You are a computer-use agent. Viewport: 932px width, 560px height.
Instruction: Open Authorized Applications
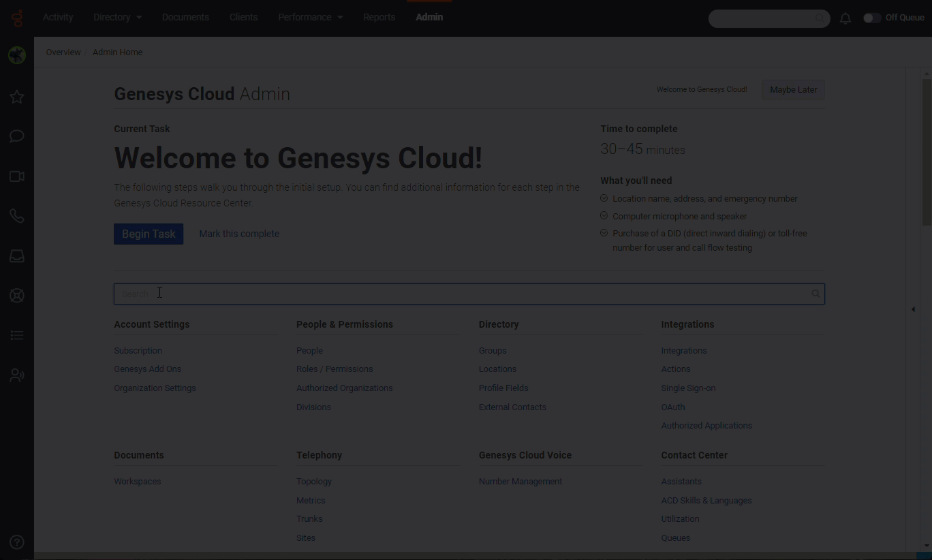coord(706,426)
